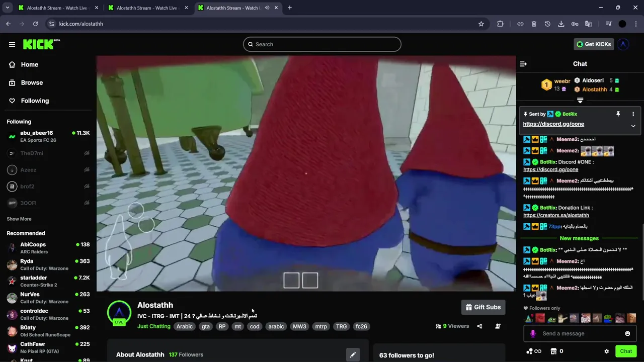
Task: Select the fc26 tag
Action: point(361,326)
